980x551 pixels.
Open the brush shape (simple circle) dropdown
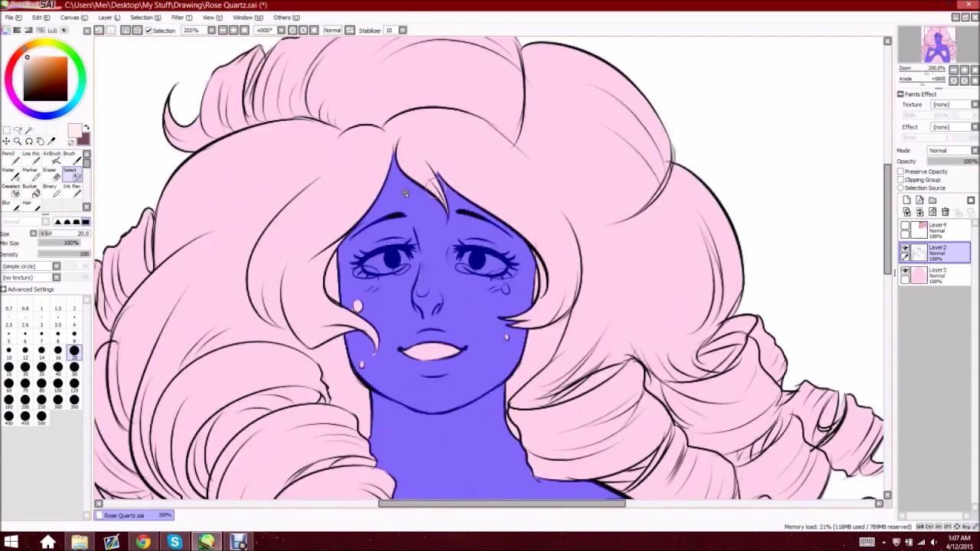point(56,266)
